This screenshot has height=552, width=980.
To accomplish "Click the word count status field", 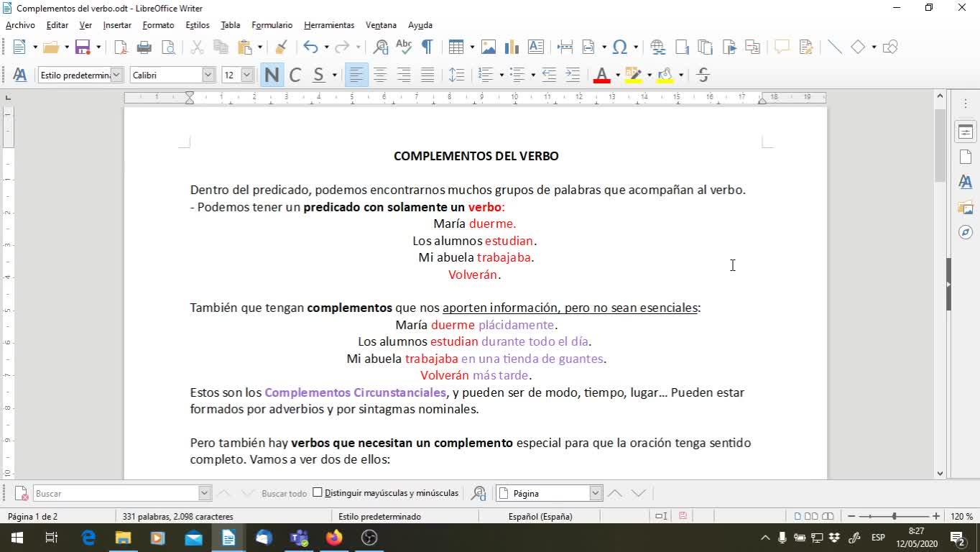I will pos(178,516).
